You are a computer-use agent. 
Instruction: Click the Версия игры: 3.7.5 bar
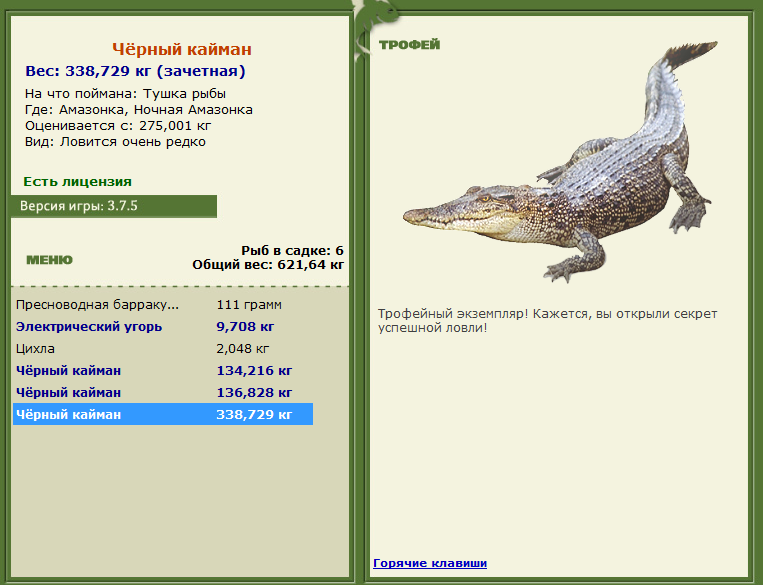[x=113, y=206]
